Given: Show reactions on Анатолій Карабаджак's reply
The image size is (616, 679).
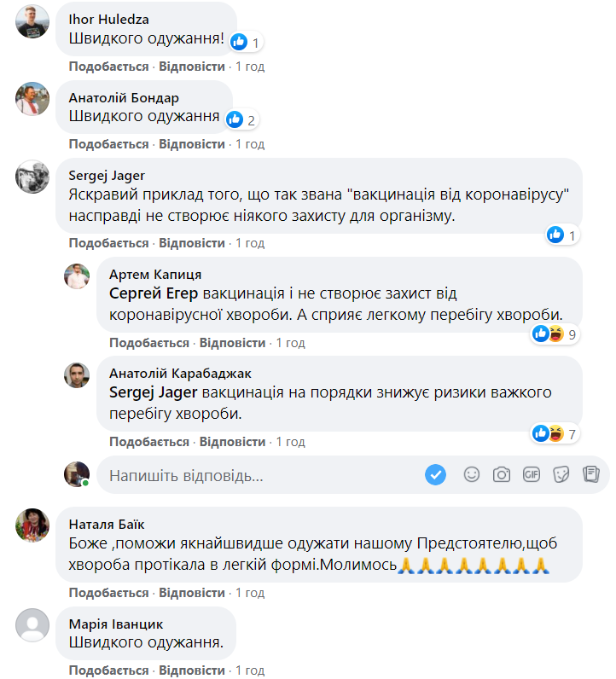Looking at the screenshot, I should [x=555, y=434].
